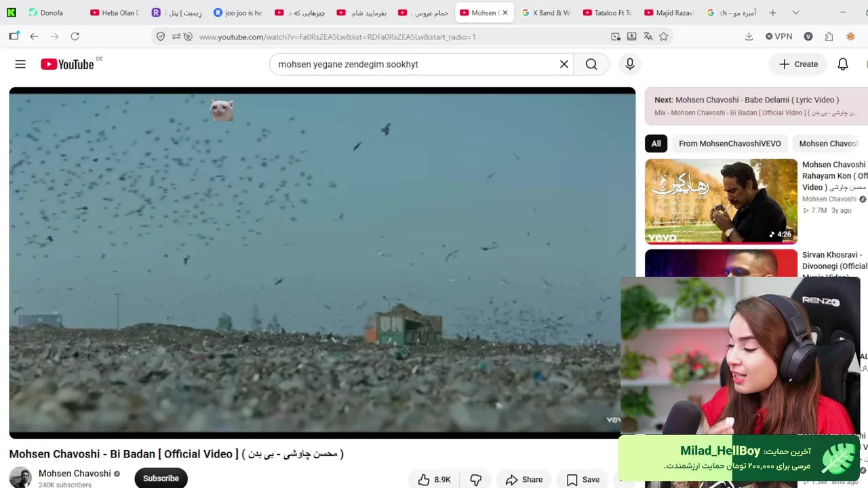
Task: View site security shield info
Action: pyautogui.click(x=161, y=37)
